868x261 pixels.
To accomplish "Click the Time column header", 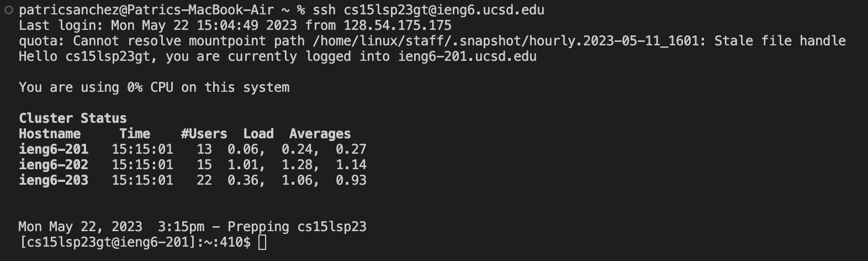I will point(135,134).
